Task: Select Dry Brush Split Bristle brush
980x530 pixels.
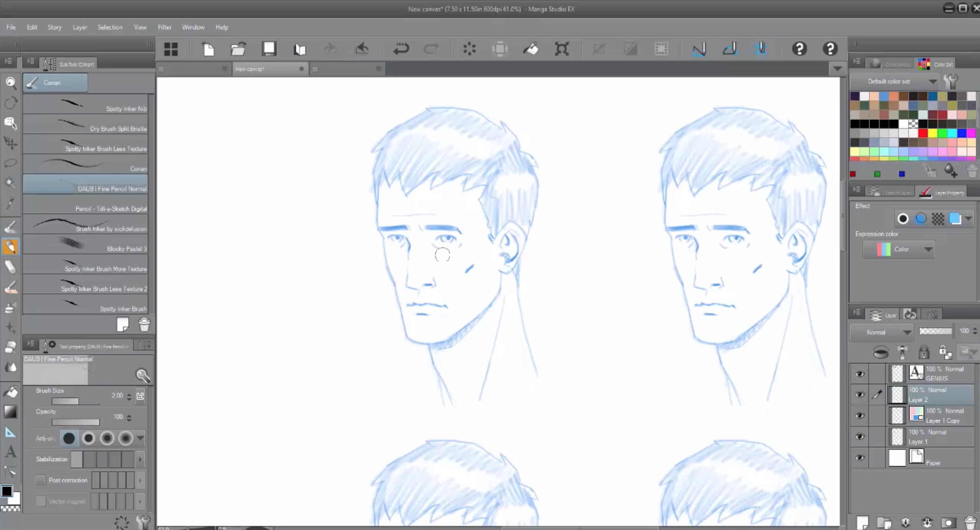Action: [x=85, y=124]
